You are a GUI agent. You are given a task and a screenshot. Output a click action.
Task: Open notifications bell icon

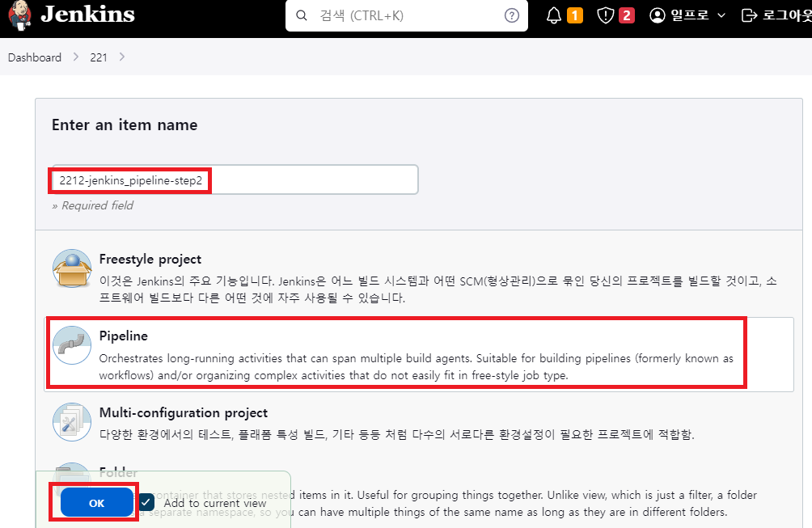[553, 15]
